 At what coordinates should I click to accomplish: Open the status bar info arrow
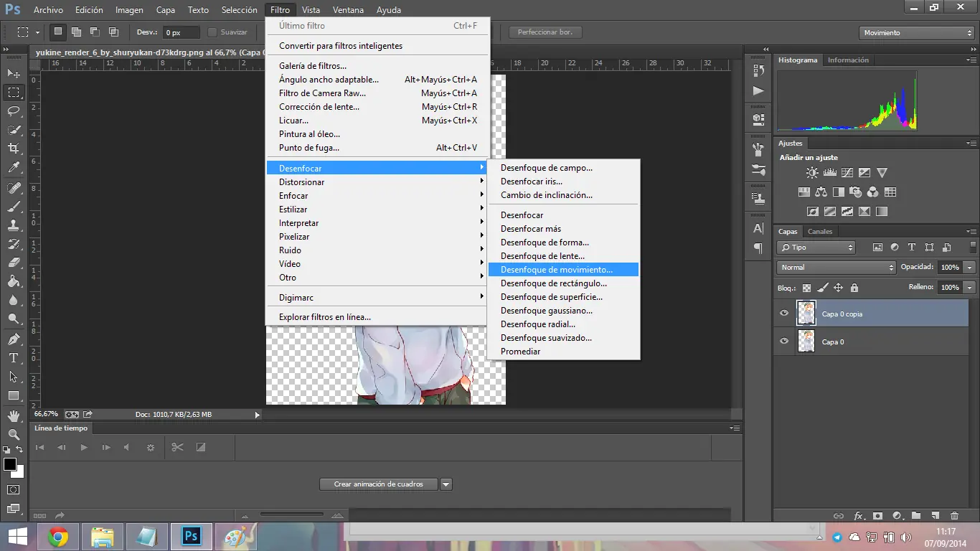coord(257,415)
